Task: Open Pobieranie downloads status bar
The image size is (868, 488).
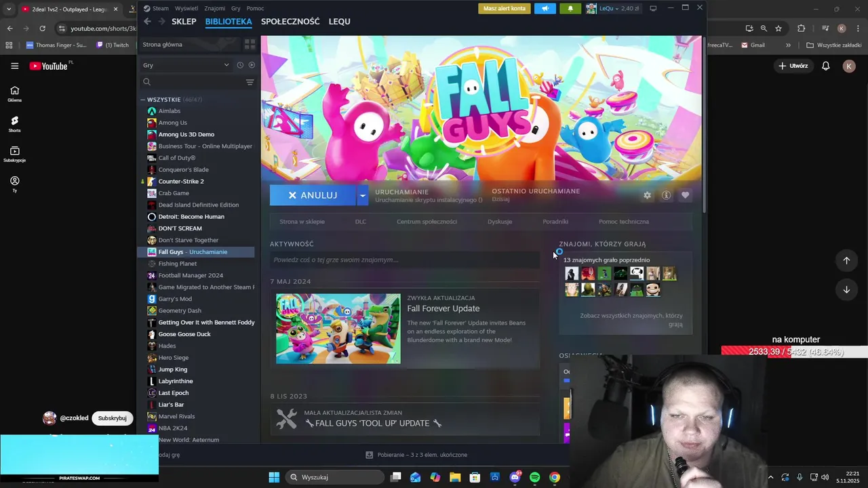Action: pos(416,455)
